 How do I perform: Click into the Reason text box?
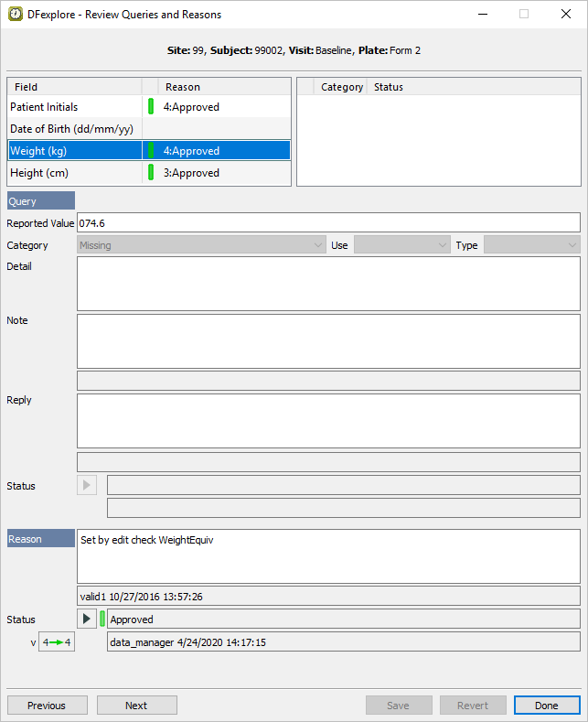click(x=328, y=555)
